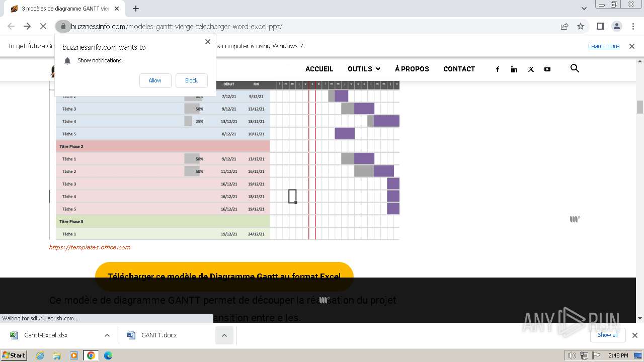Open the Chrome three-dot menu
The image size is (644, 362).
click(x=632, y=26)
